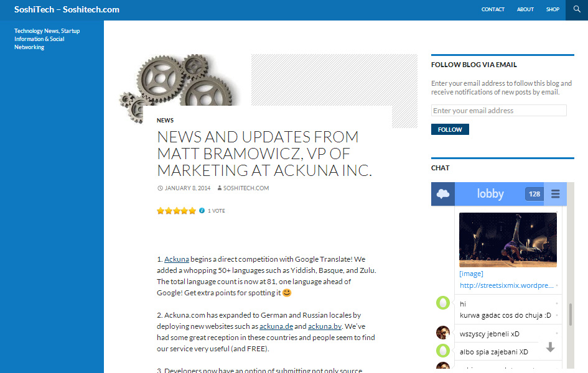Click the user photo avatar beside 'wszyscy'
Screen dimensions: 588x373
pyautogui.click(x=442, y=333)
